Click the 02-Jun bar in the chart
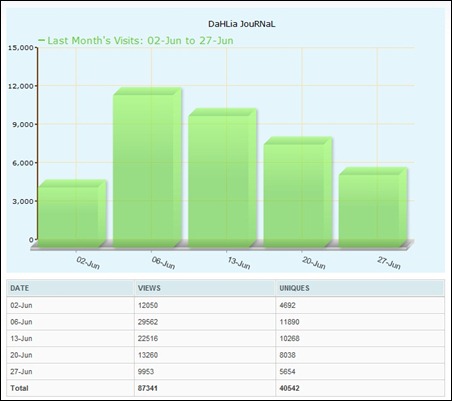This screenshot has width=452, height=401. point(72,214)
